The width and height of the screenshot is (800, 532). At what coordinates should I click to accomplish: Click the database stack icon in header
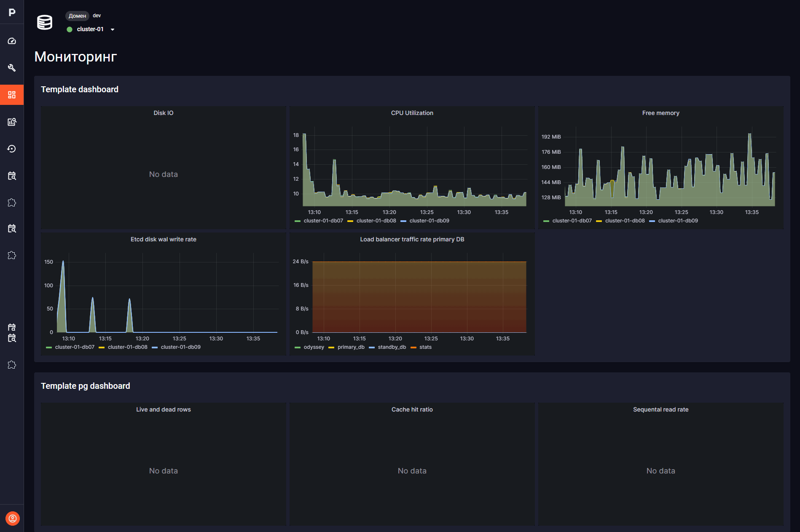[45, 22]
